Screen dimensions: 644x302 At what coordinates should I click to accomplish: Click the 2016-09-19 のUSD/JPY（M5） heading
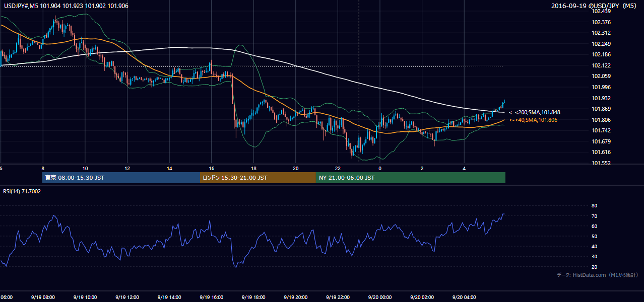(x=595, y=6)
